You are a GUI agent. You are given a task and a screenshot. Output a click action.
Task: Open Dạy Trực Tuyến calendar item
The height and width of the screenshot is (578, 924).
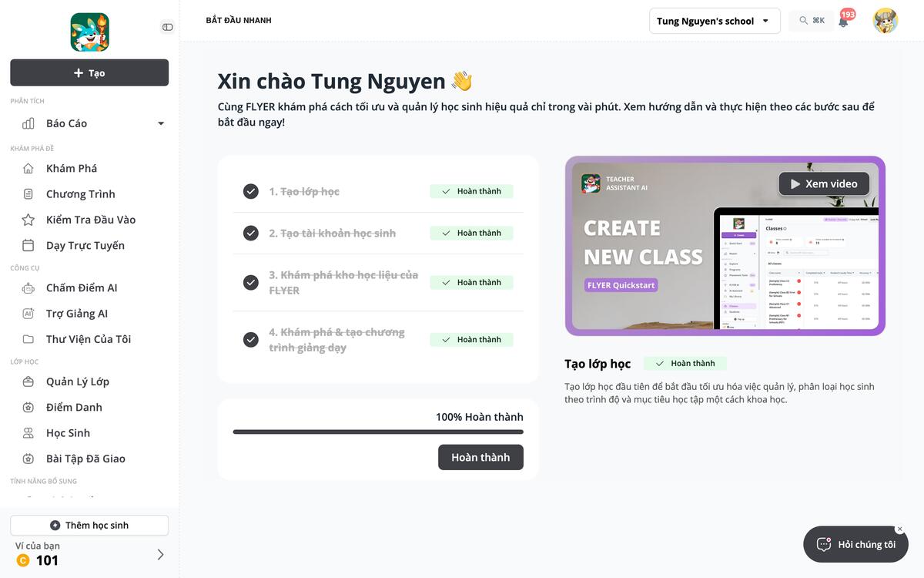(89, 245)
